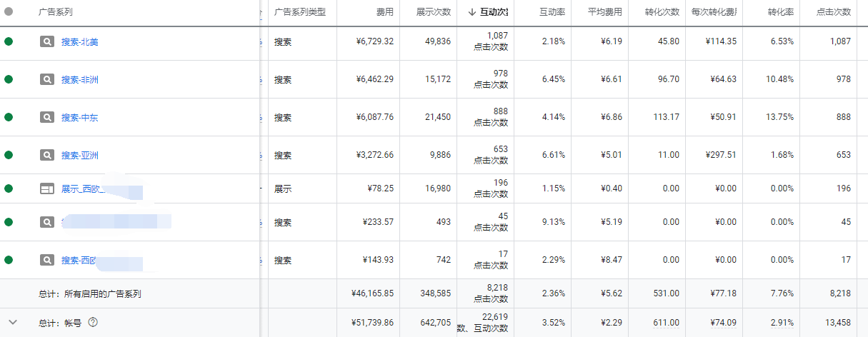Viewport: 868px width, 337px height.
Task: Click the magnifier icon next to 搜索-中东
Action: (x=46, y=117)
